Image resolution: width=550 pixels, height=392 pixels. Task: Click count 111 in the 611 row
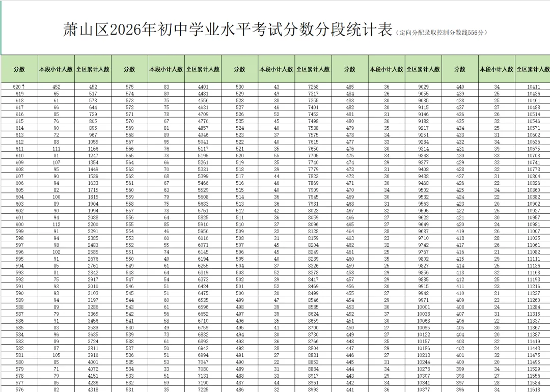pyautogui.click(x=56, y=149)
